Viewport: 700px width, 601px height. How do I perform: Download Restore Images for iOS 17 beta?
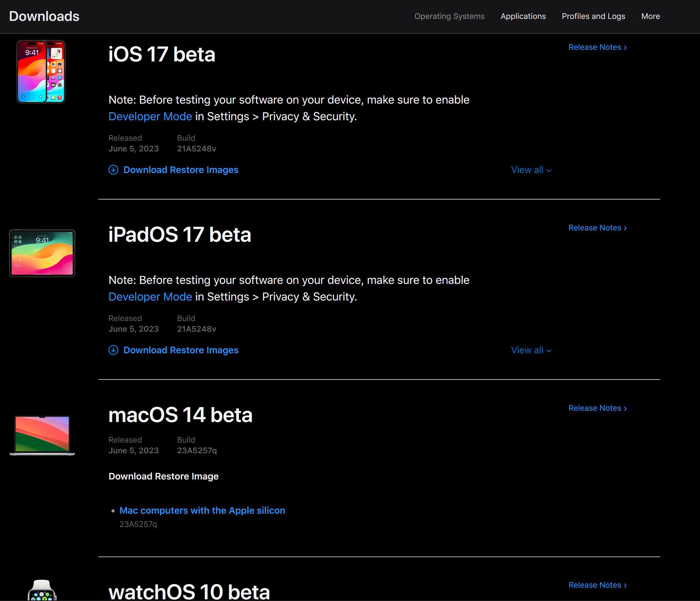[181, 170]
